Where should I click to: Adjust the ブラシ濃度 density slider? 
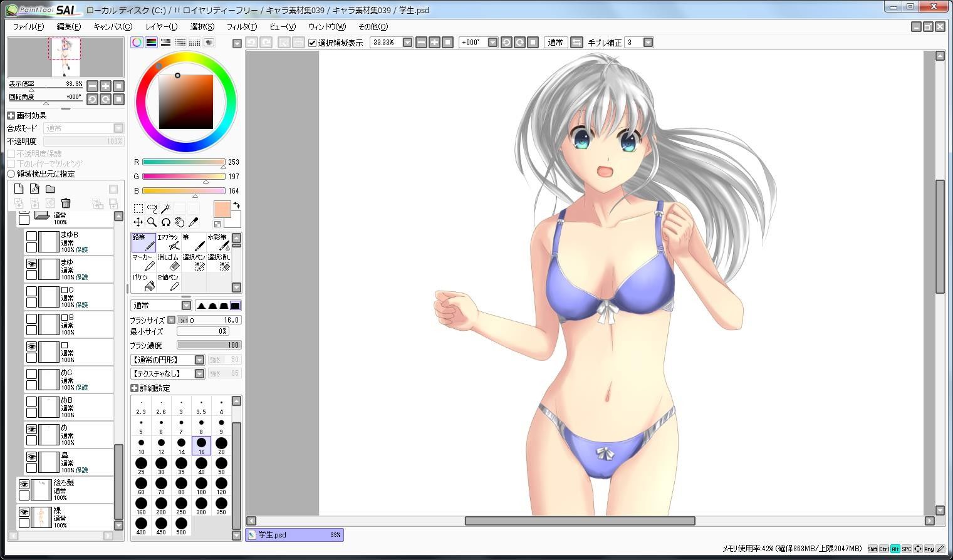tap(209, 345)
